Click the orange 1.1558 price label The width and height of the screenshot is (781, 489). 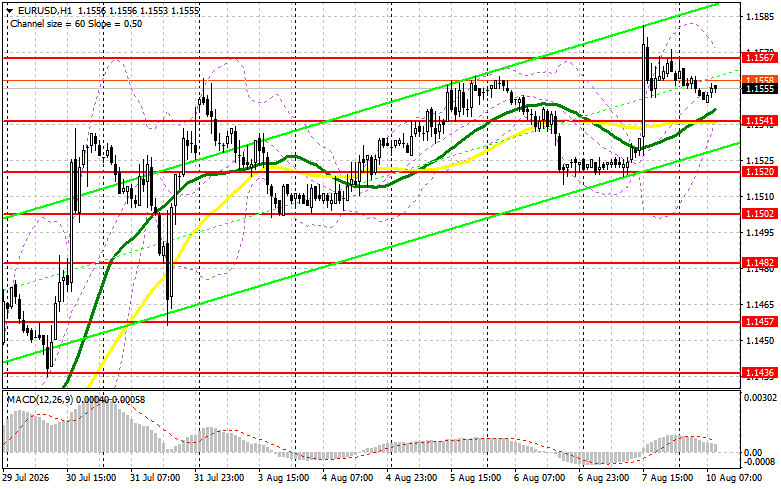[759, 80]
